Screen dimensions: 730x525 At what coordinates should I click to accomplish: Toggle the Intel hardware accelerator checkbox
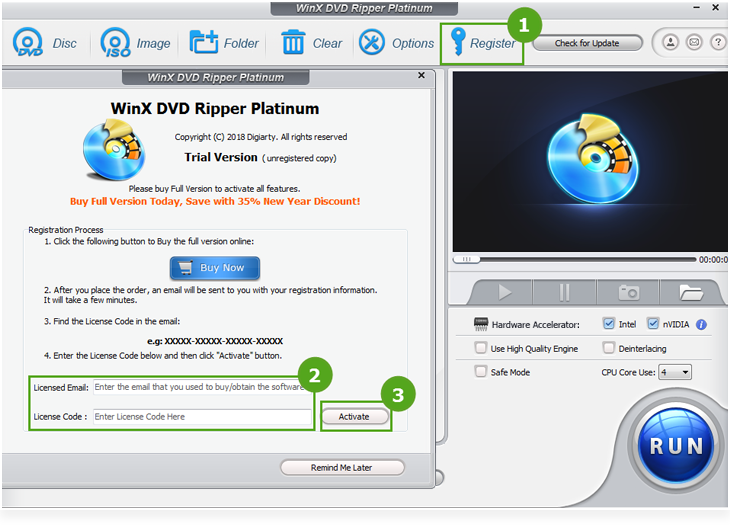(x=608, y=323)
